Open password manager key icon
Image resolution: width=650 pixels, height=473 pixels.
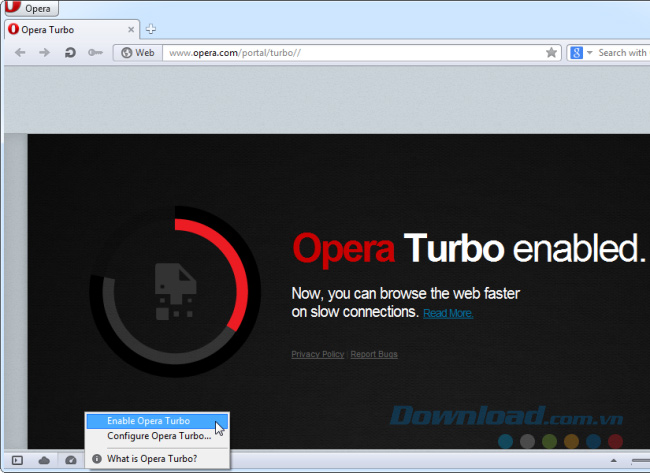point(95,53)
